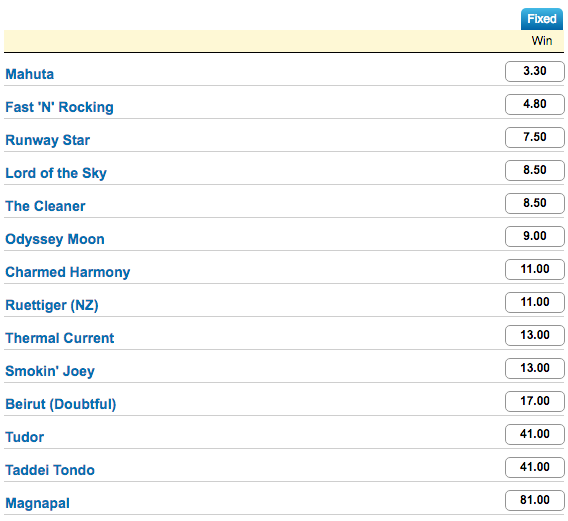Image resolution: width=568 pixels, height=521 pixels.
Task: Open the Lord of the Sky link
Action: (x=56, y=173)
